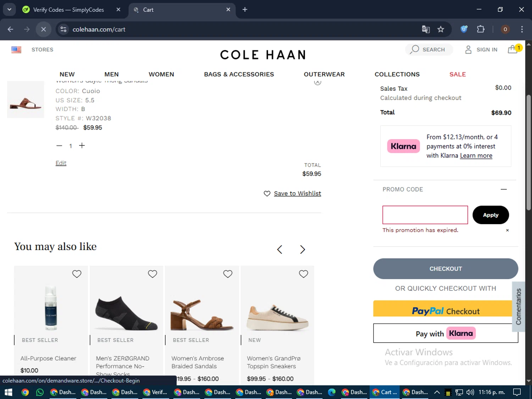This screenshot has height=399, width=532.
Task: Remove the sandals item with X icon
Action: [318, 82]
